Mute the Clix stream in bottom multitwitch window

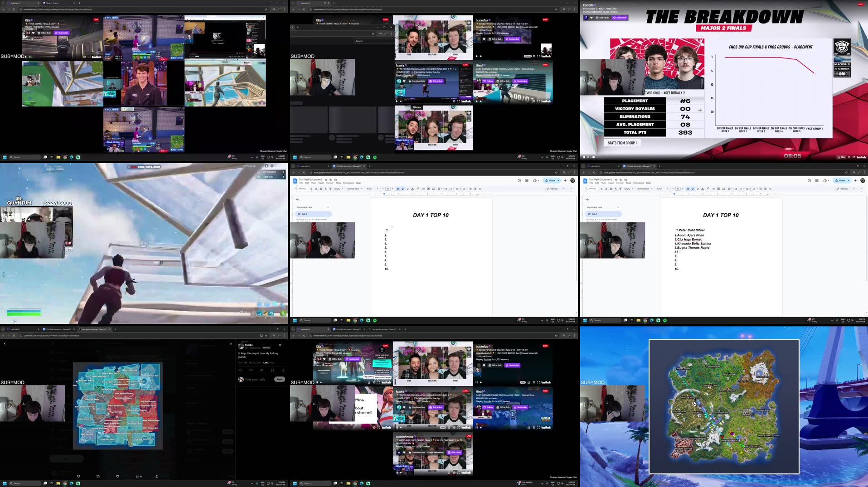point(321,382)
